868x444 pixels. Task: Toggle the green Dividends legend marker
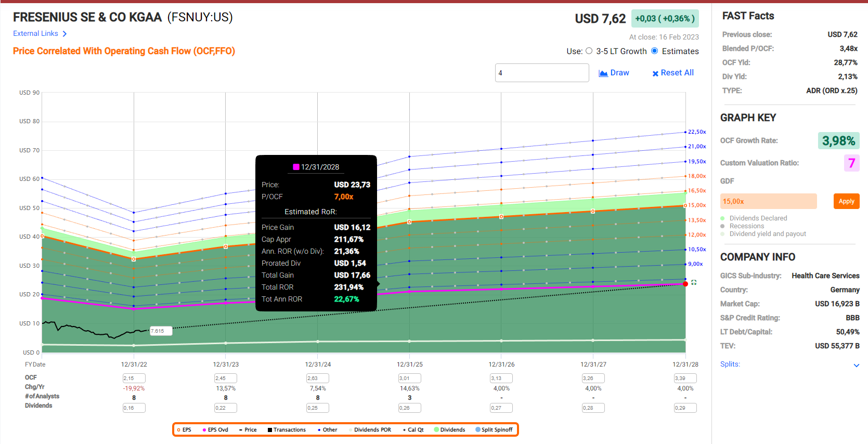click(437, 430)
